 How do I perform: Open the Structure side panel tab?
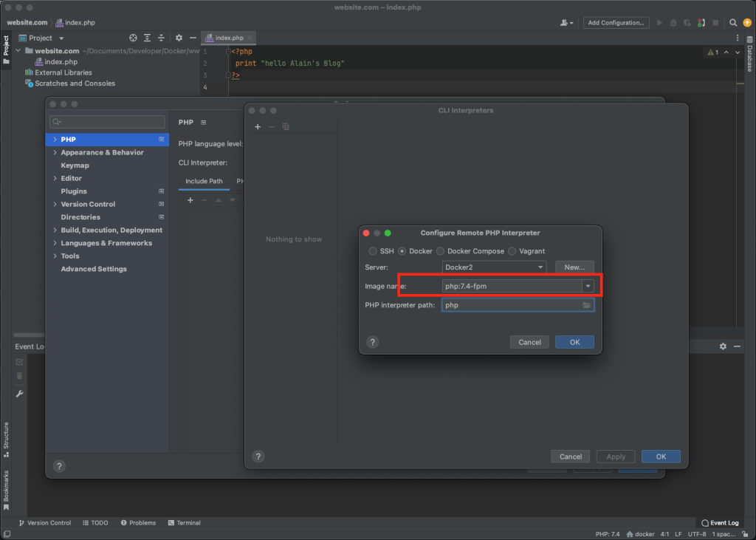[x=6, y=440]
